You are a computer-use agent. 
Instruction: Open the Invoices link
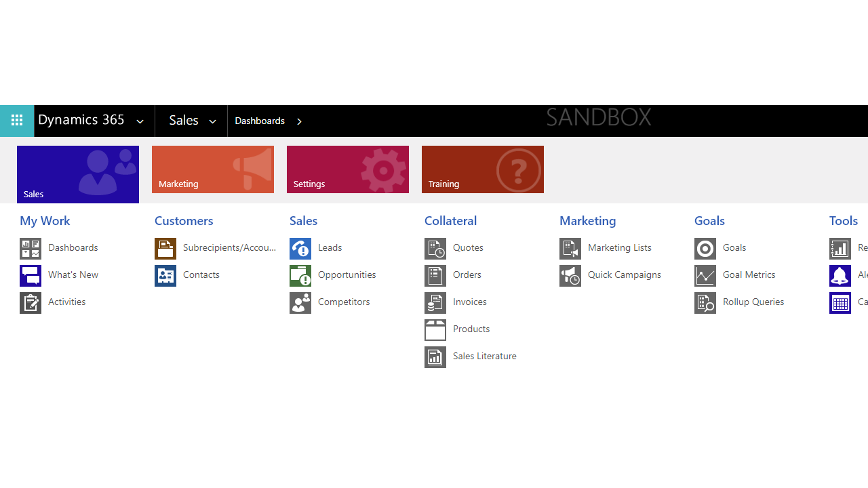click(x=470, y=302)
